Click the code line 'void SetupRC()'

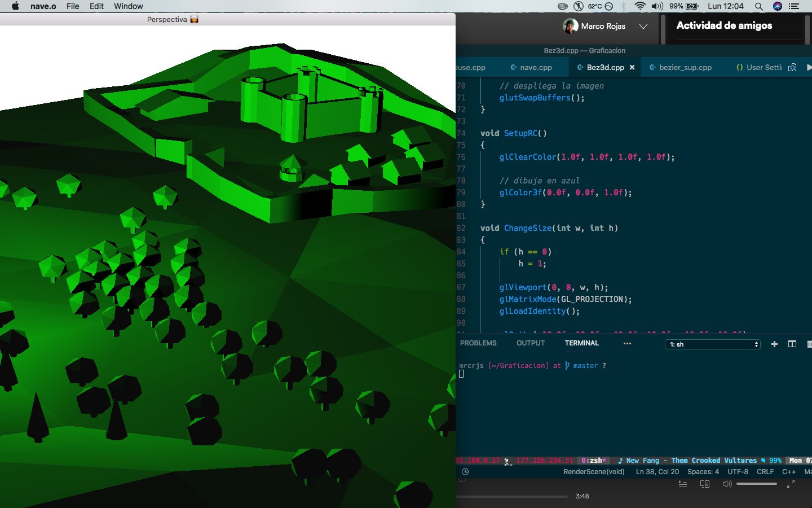pos(514,133)
